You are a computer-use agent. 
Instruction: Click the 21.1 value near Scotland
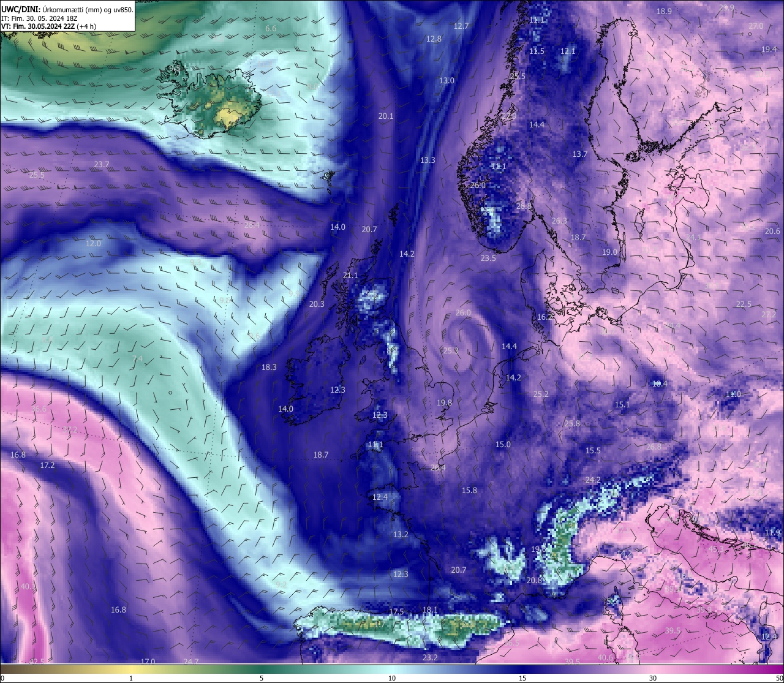pyautogui.click(x=350, y=276)
